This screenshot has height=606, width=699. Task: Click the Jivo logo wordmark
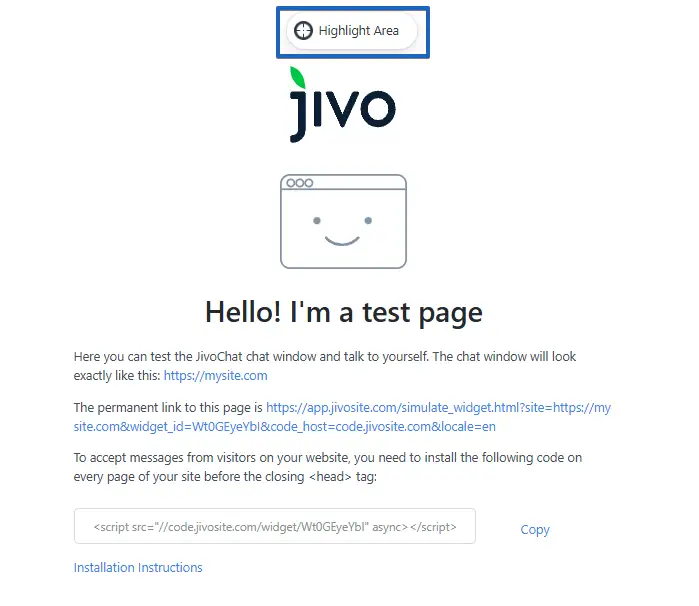point(342,105)
